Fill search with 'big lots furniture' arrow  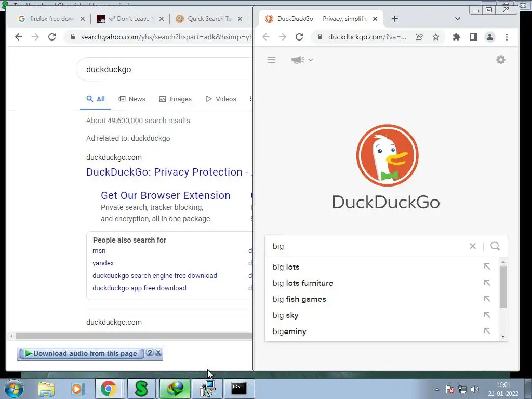click(487, 283)
